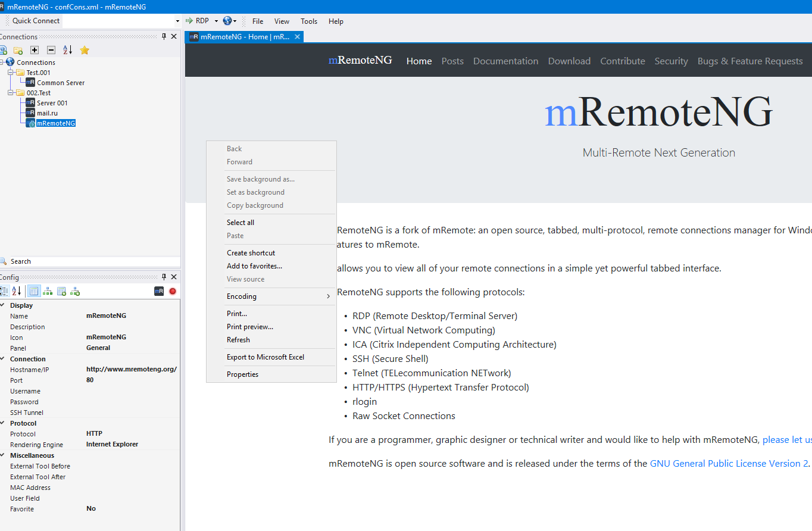Collapse the 002.Test folder node
This screenshot has height=531, width=812.
click(x=11, y=92)
